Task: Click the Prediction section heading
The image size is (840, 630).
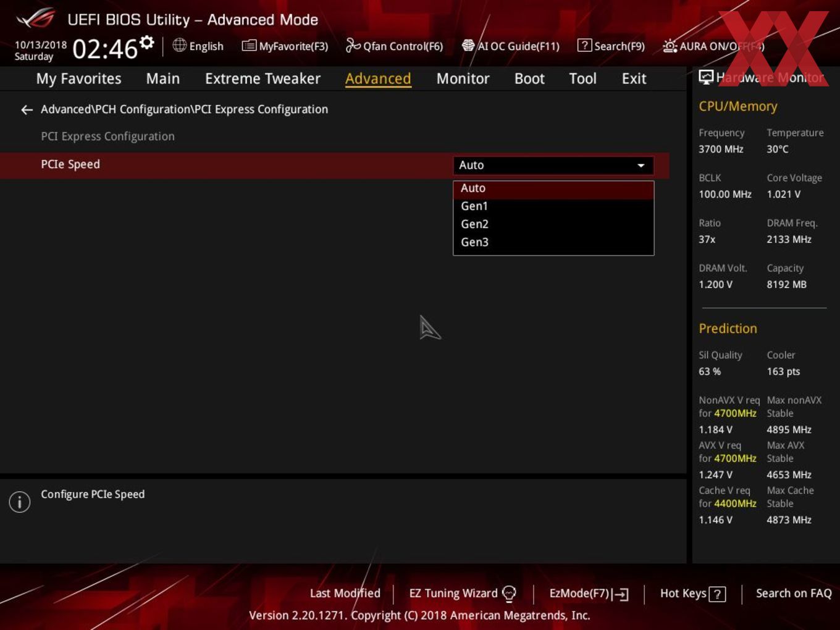Action: (x=728, y=329)
